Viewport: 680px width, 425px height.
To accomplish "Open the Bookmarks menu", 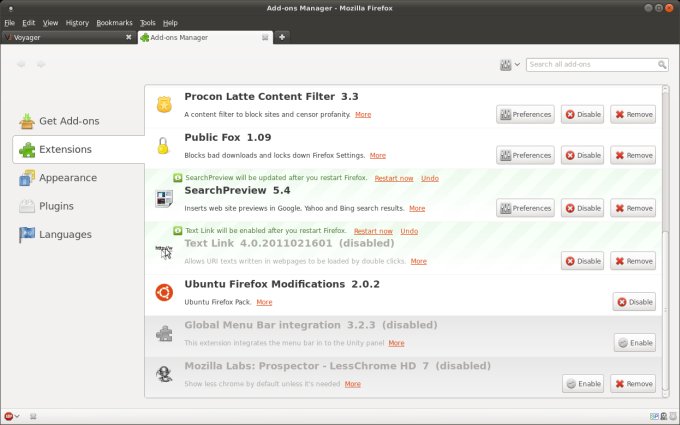I will point(114,23).
